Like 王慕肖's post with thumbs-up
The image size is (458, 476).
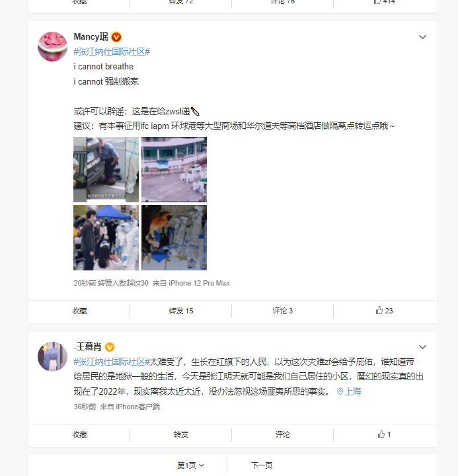(384, 434)
